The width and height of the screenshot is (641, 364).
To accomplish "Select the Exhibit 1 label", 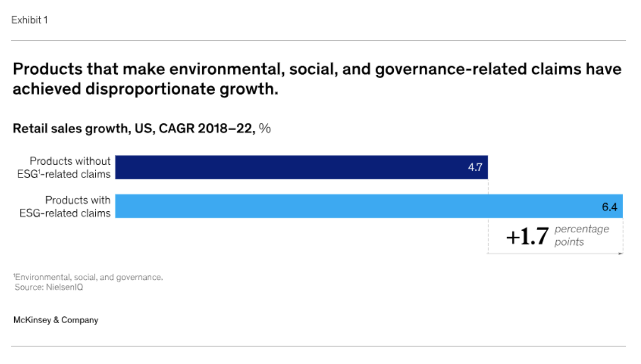I will click(x=30, y=20).
